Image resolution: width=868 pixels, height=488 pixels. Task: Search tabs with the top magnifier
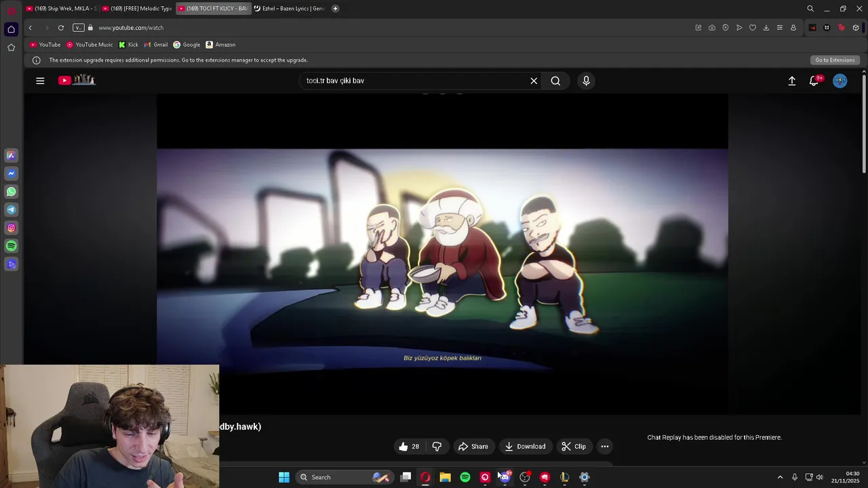pyautogui.click(x=810, y=9)
